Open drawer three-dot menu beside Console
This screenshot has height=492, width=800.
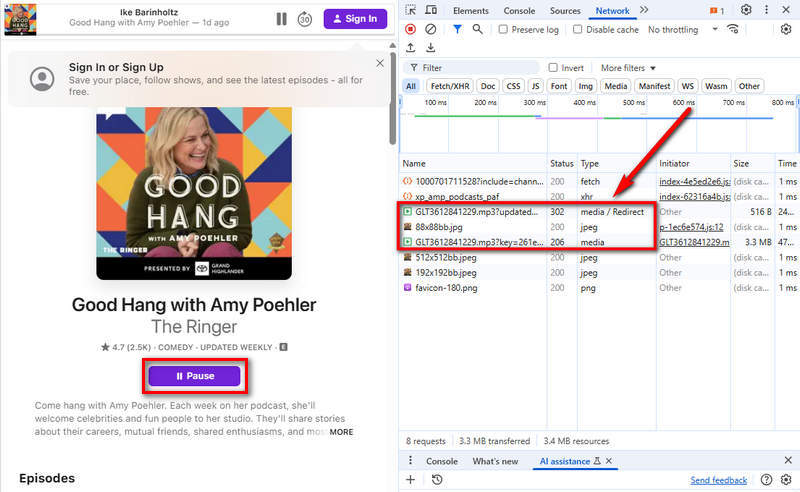point(410,461)
